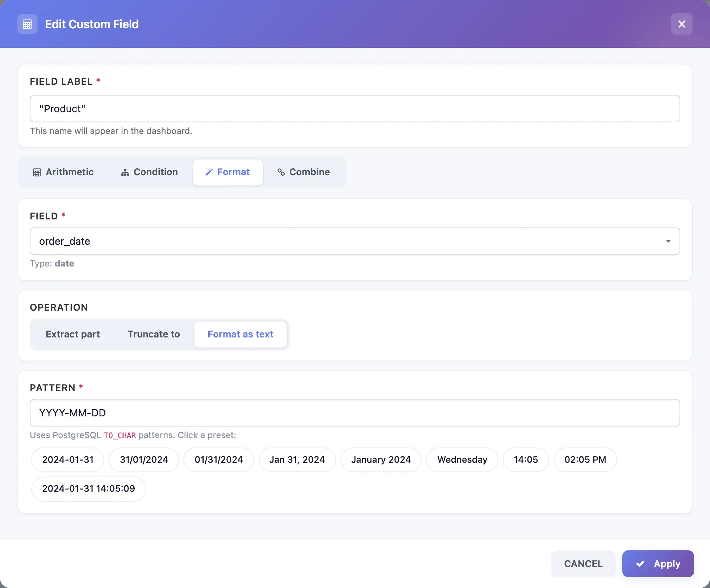
Task: Close the Edit Custom Field dialog
Action: tap(682, 24)
